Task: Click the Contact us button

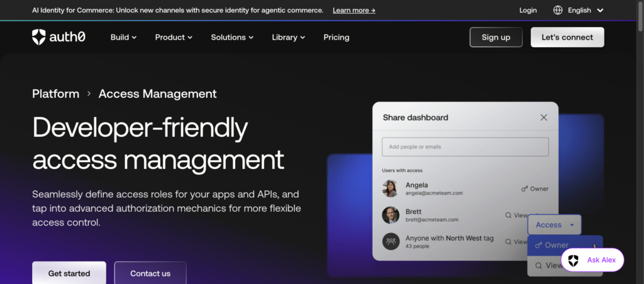Action: point(150,273)
